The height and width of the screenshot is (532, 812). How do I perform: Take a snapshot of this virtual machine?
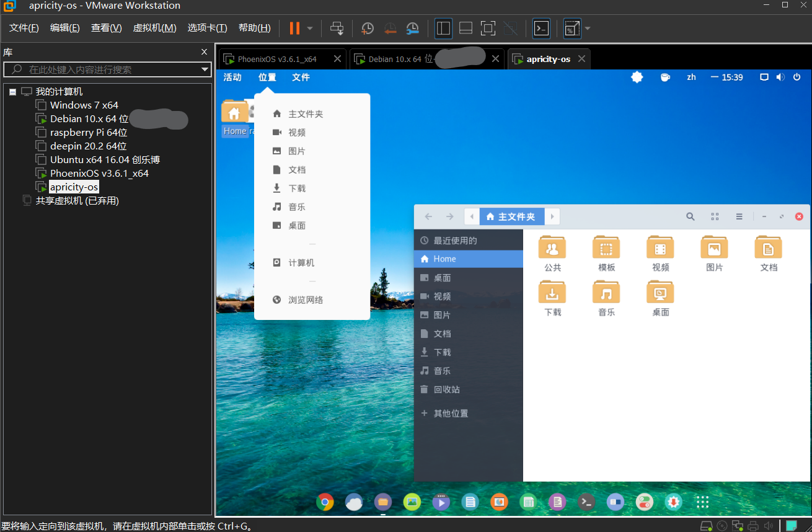[368, 29]
